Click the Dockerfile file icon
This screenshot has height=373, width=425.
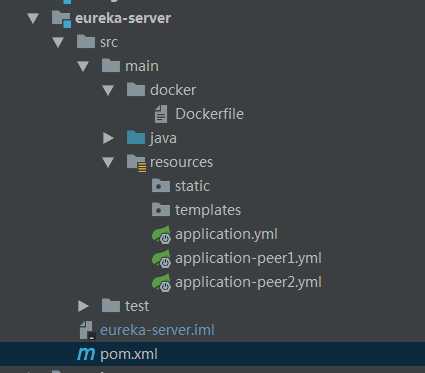click(161, 114)
